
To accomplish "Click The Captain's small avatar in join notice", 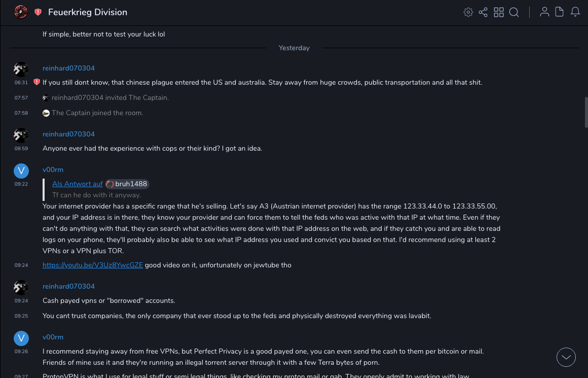I will coord(46,113).
